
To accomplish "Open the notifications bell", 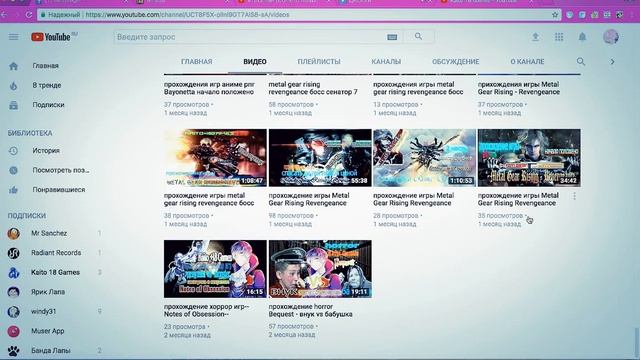I will 582,37.
